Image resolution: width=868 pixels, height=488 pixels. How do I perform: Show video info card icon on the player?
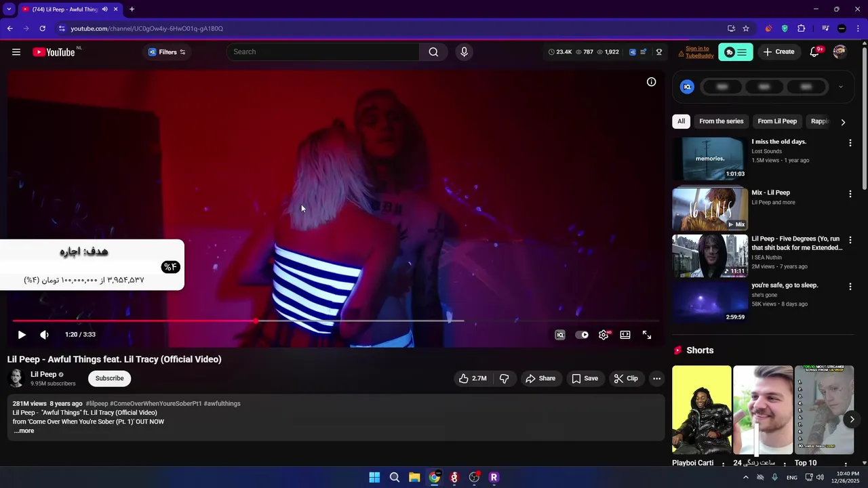tap(651, 82)
